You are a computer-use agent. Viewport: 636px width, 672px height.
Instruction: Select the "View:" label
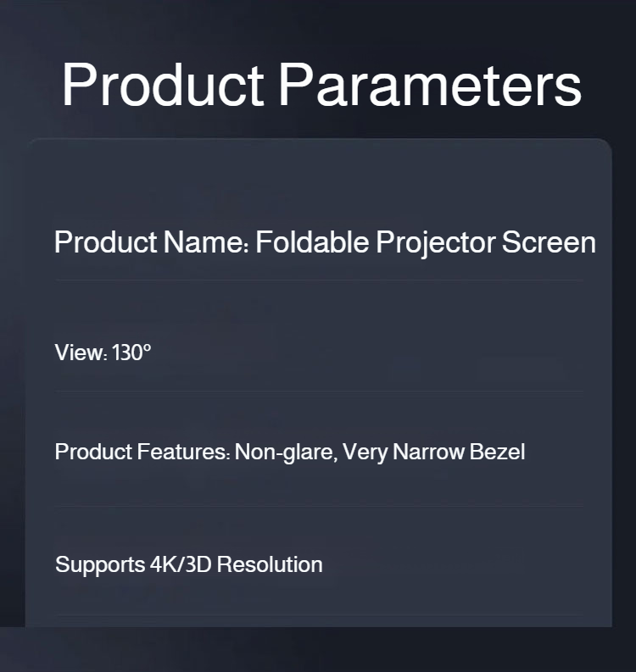(81, 353)
